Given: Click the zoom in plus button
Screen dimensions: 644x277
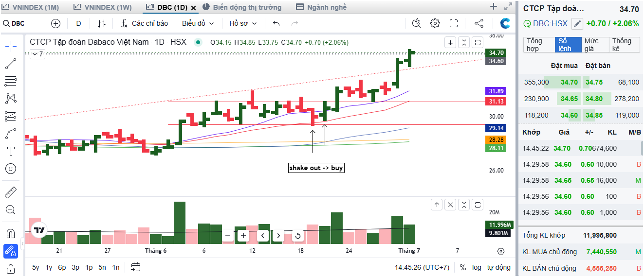Looking at the screenshot, I should pyautogui.click(x=243, y=236).
